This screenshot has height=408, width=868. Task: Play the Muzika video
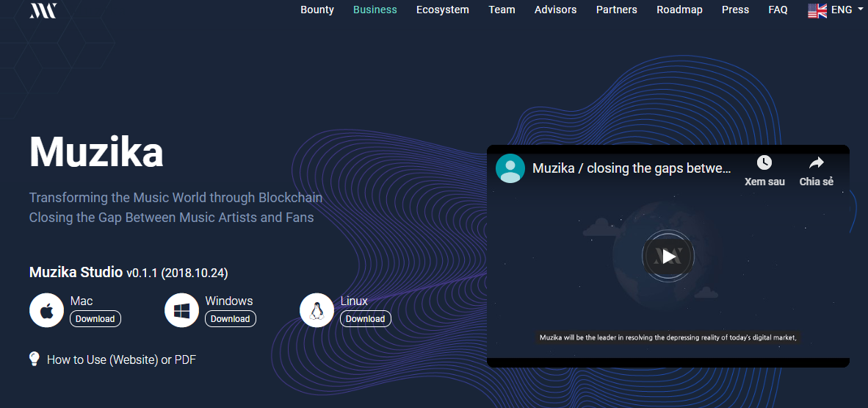pyautogui.click(x=668, y=256)
